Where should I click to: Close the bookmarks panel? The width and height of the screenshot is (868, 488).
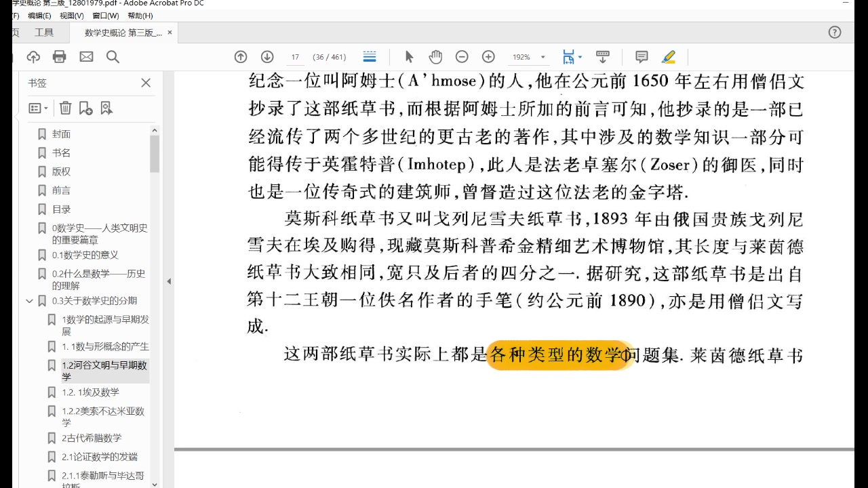point(146,83)
